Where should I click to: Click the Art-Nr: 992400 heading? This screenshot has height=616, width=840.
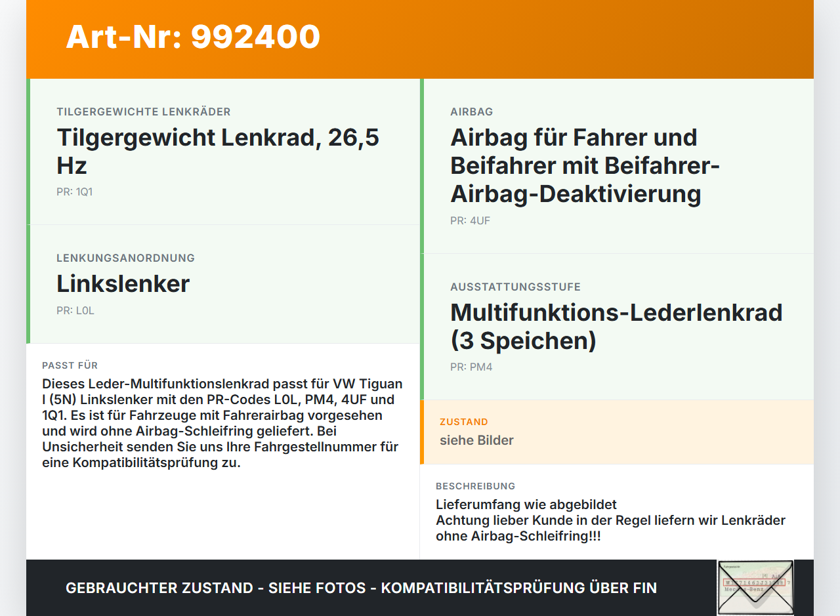[x=193, y=37]
